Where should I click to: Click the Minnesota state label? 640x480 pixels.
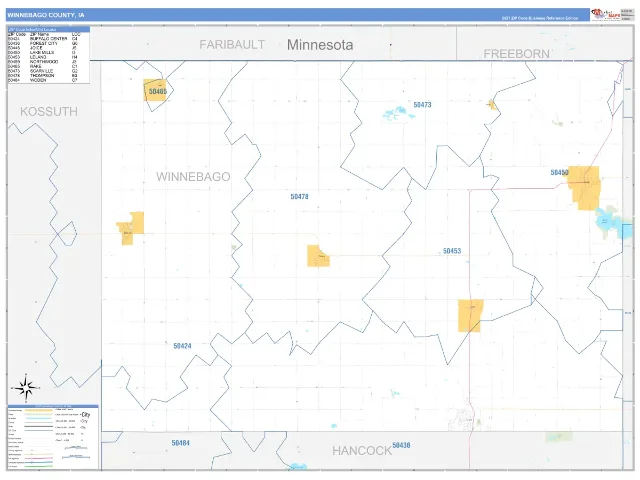tap(320, 44)
